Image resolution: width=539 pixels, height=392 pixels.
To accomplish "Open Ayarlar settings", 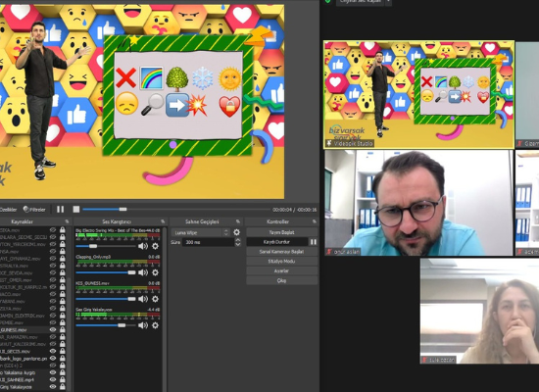I will click(281, 270).
